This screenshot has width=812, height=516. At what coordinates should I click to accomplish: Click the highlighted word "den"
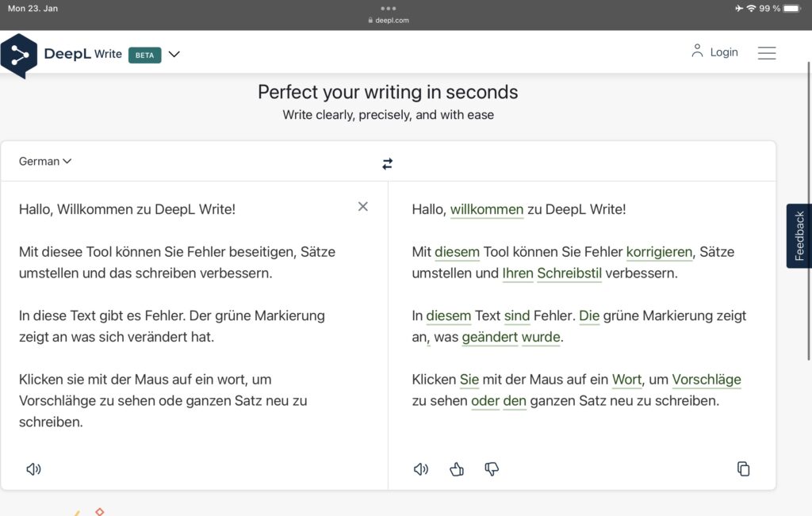515,400
